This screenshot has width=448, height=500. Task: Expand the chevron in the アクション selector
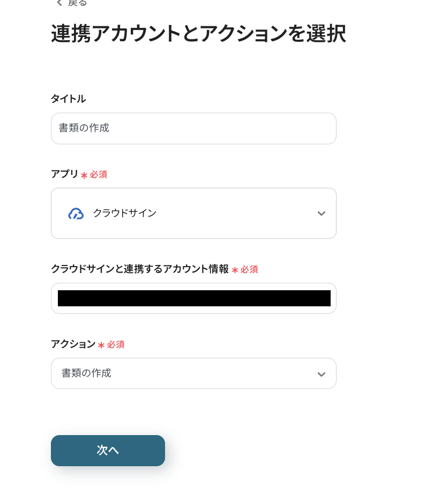pyautogui.click(x=322, y=374)
